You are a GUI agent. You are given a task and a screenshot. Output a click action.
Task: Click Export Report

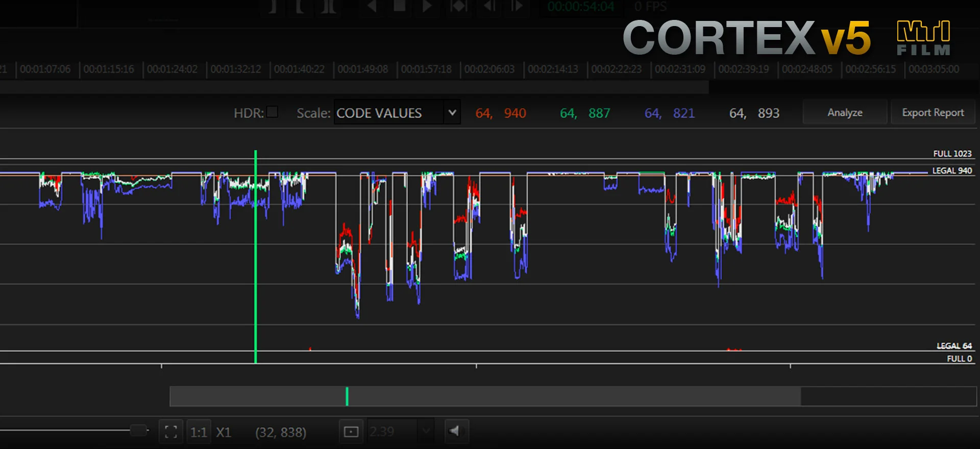click(x=933, y=112)
